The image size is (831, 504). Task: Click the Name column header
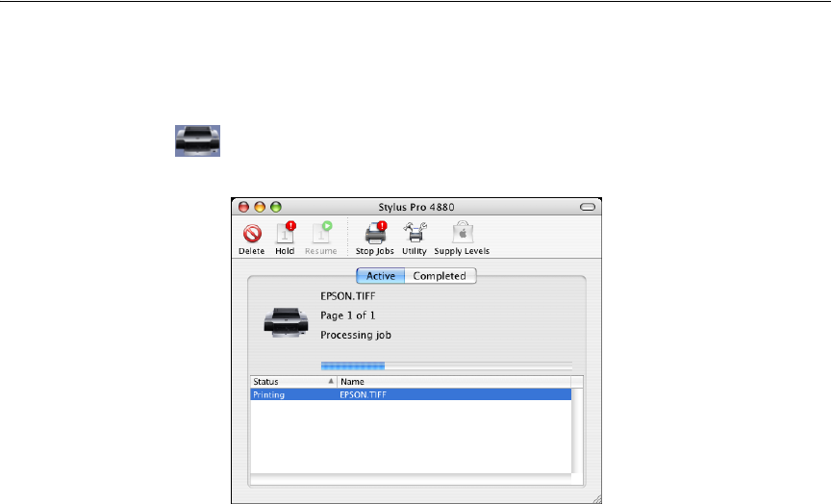click(x=454, y=382)
